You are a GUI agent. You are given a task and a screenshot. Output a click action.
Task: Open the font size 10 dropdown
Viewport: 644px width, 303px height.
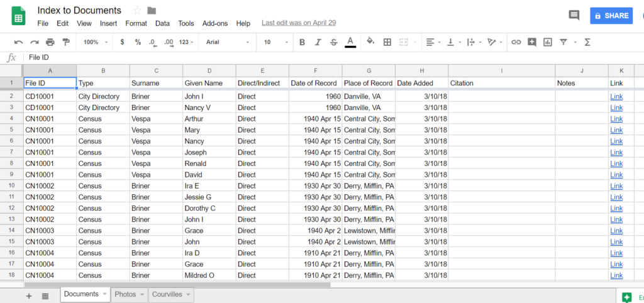coord(276,42)
